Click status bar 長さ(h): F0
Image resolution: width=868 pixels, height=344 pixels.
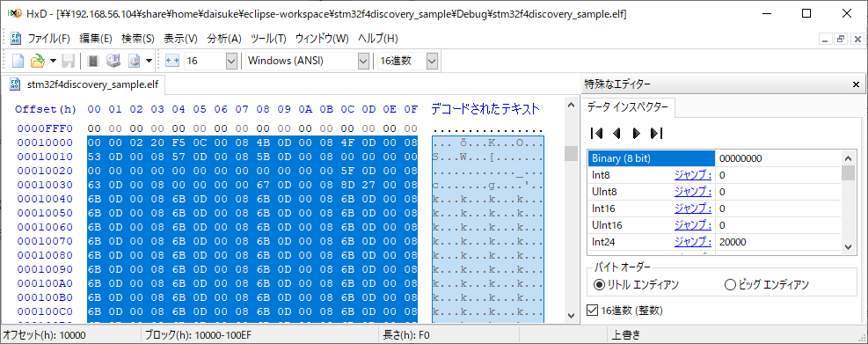click(x=406, y=334)
